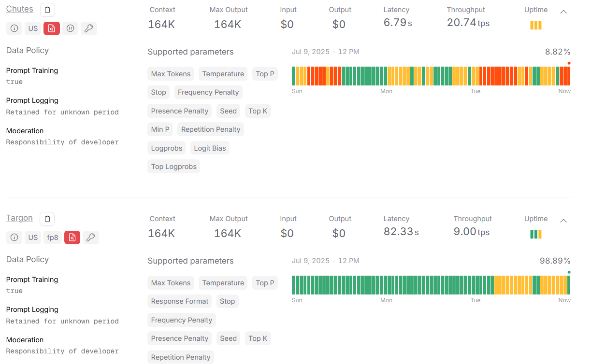This screenshot has width=591, height=364.
Task: Click the Chutes latency value 6.79s
Action: click(x=398, y=23)
